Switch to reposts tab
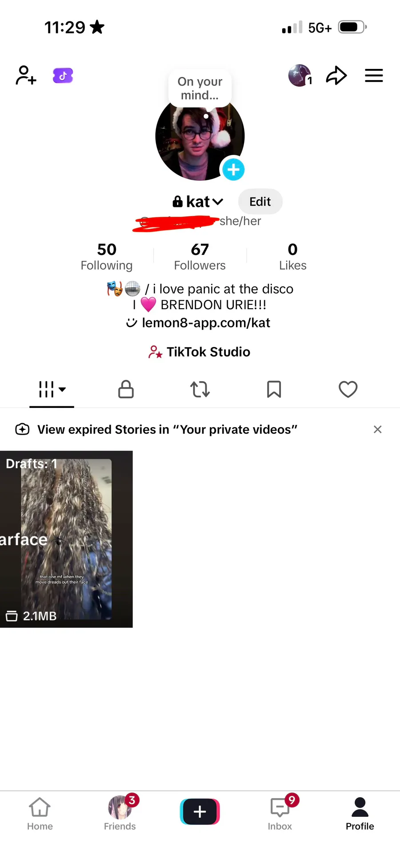 [200, 389]
